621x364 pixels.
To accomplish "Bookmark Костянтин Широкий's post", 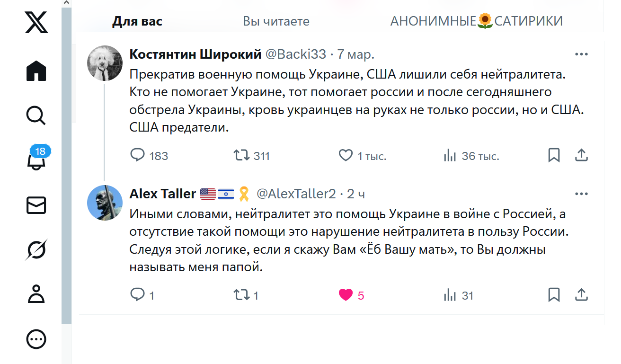I will 554,155.
